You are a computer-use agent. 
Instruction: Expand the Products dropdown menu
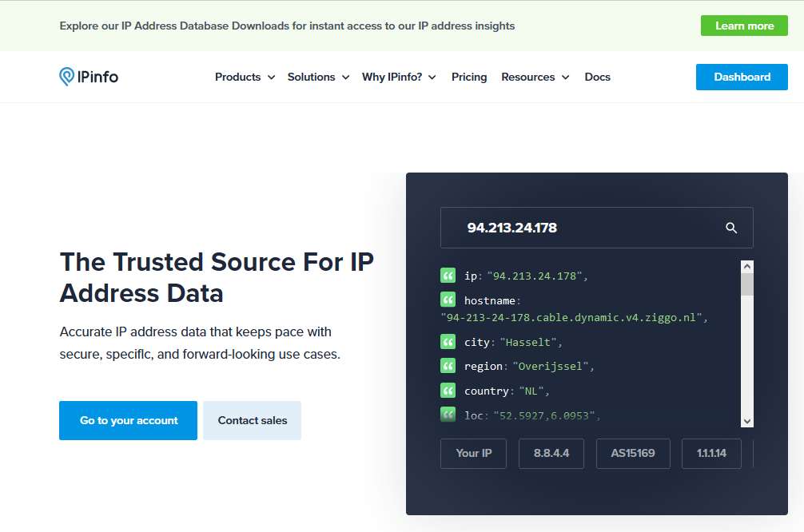tap(245, 77)
